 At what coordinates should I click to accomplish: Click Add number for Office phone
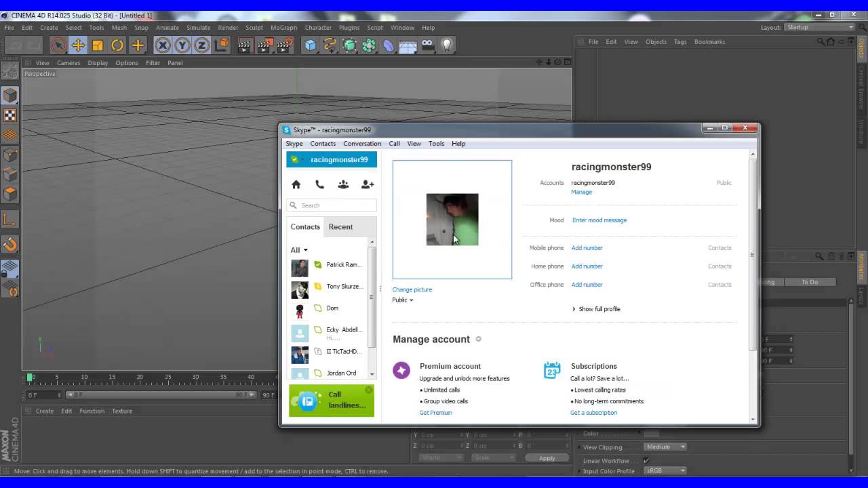pyautogui.click(x=587, y=285)
